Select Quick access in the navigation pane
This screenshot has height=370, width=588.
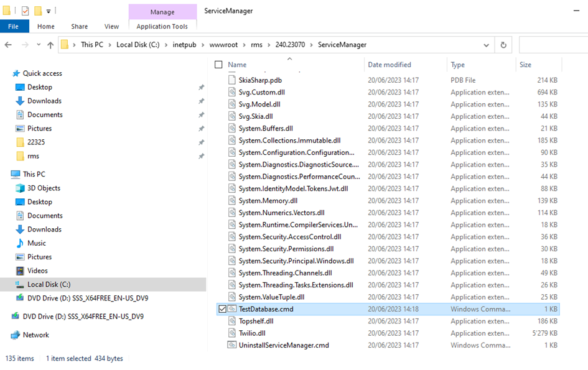coord(42,73)
